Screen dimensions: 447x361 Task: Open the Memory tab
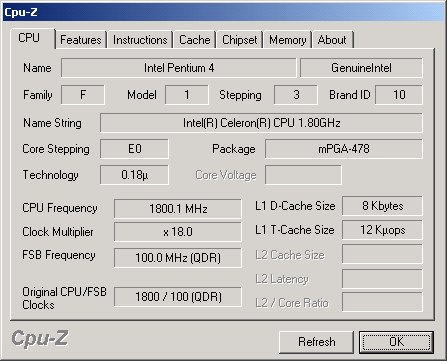click(288, 40)
